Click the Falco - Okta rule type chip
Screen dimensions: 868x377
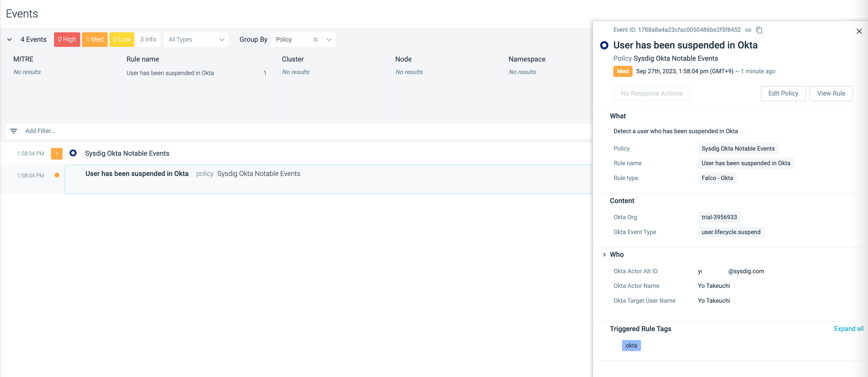(x=717, y=178)
